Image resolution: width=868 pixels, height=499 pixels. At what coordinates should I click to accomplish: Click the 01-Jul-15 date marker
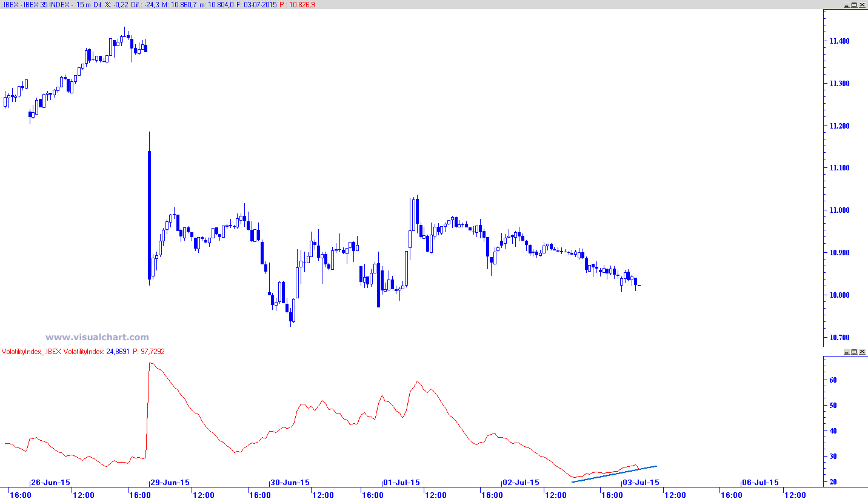click(401, 483)
